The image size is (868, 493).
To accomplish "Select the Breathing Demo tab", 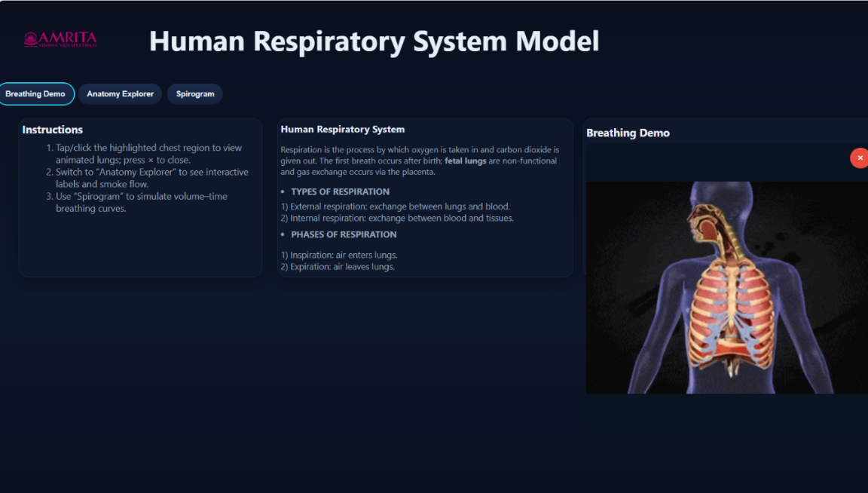I will pos(35,94).
